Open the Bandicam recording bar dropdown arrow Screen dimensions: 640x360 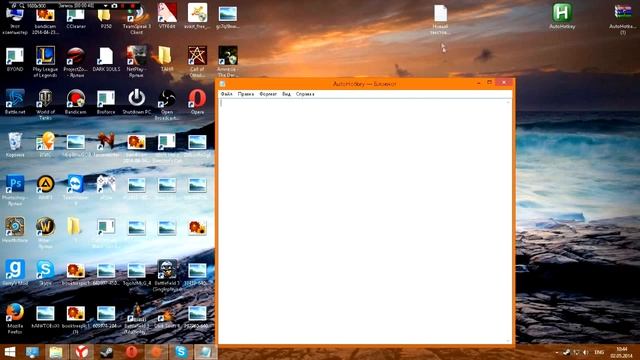[x=105, y=6]
